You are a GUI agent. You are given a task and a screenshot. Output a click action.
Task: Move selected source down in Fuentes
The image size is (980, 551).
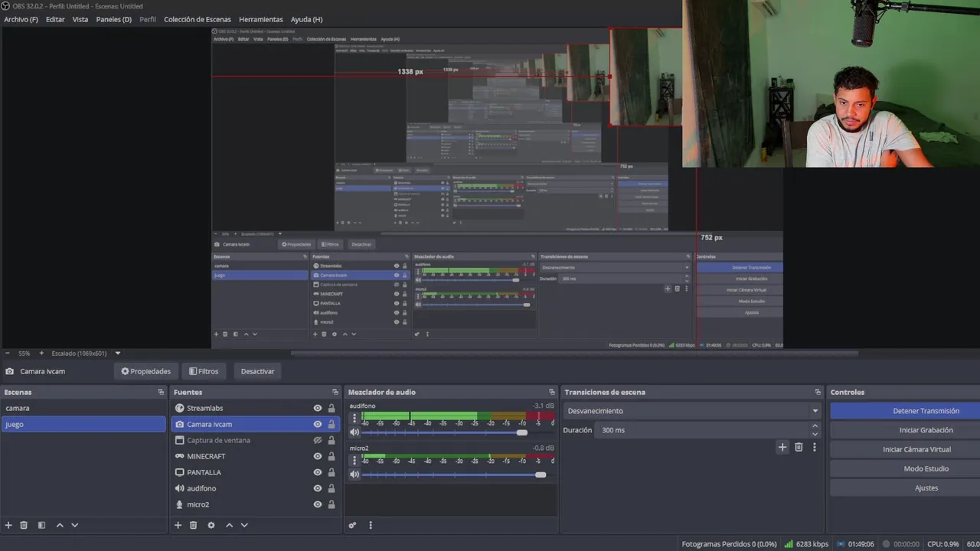tap(244, 525)
